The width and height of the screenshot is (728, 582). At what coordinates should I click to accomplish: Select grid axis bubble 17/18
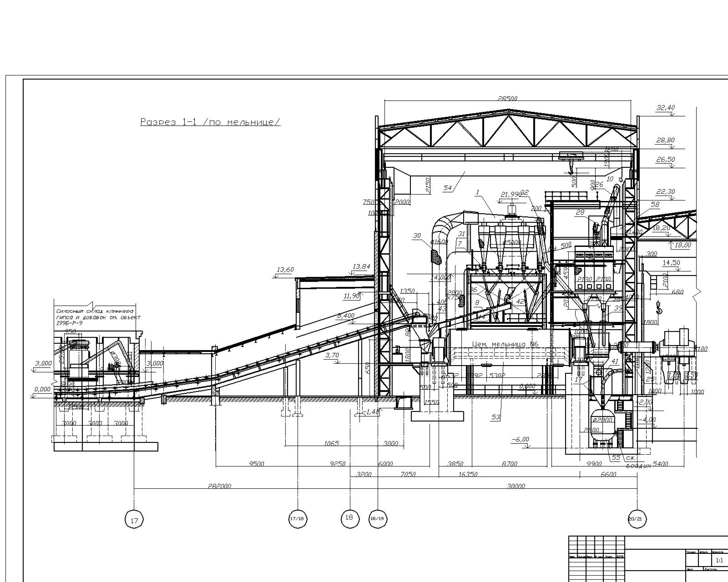point(298,519)
